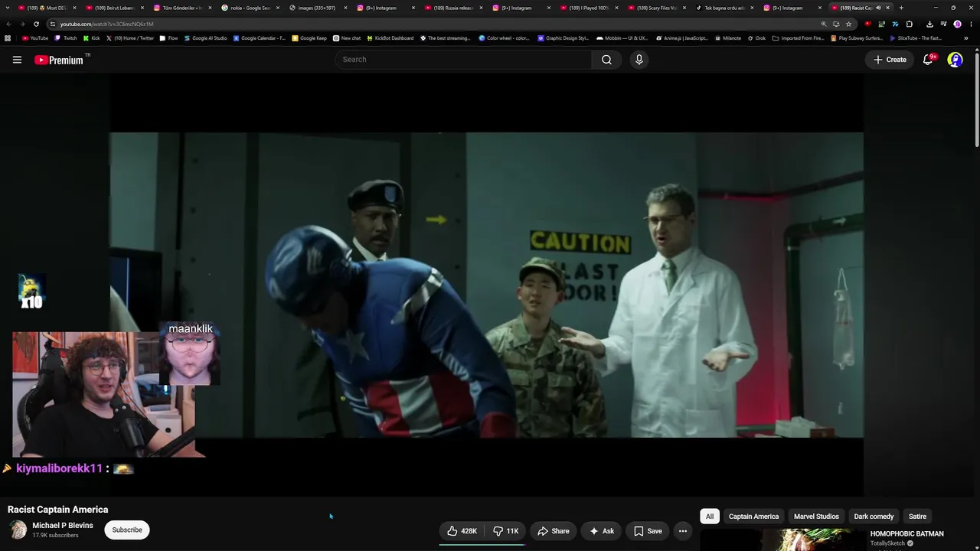Open Michael P Blevins channel avatar
Image resolution: width=980 pixels, height=551 pixels.
point(18,530)
